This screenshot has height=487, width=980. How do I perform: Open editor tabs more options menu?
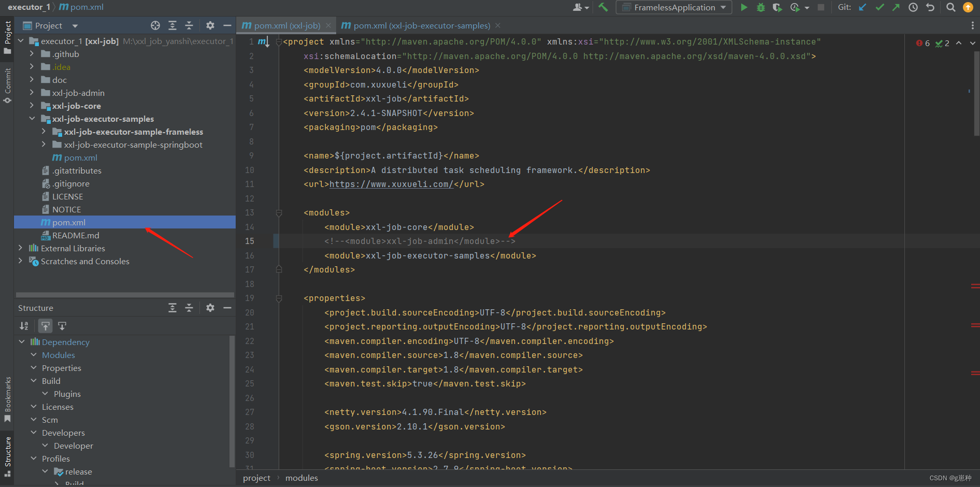[972, 25]
